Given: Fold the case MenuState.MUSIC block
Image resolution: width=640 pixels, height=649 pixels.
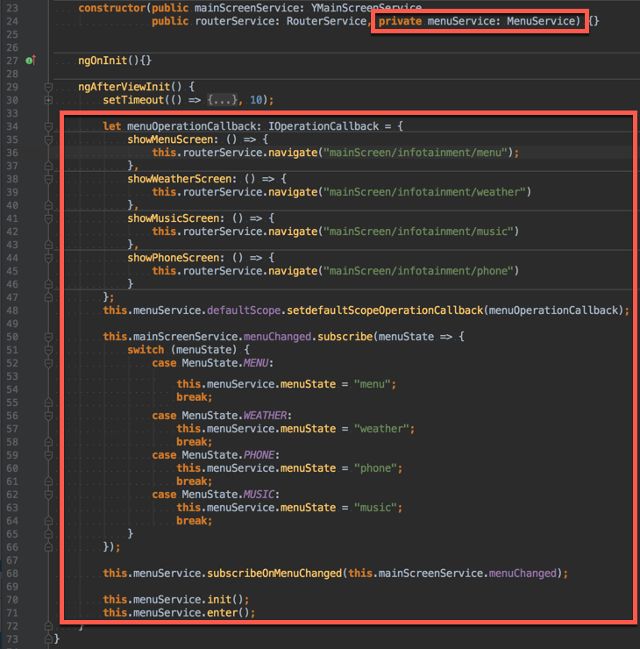Looking at the screenshot, I should pyautogui.click(x=48, y=494).
